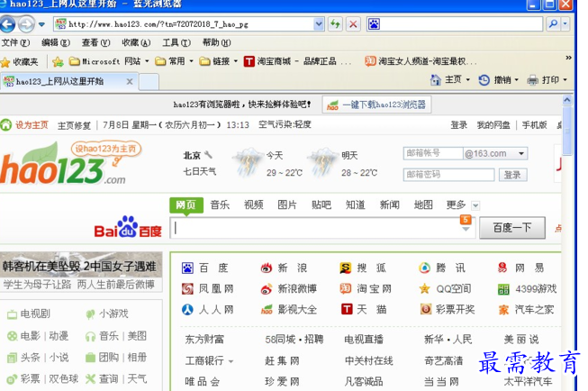Open the 主页修复 link

click(x=74, y=125)
